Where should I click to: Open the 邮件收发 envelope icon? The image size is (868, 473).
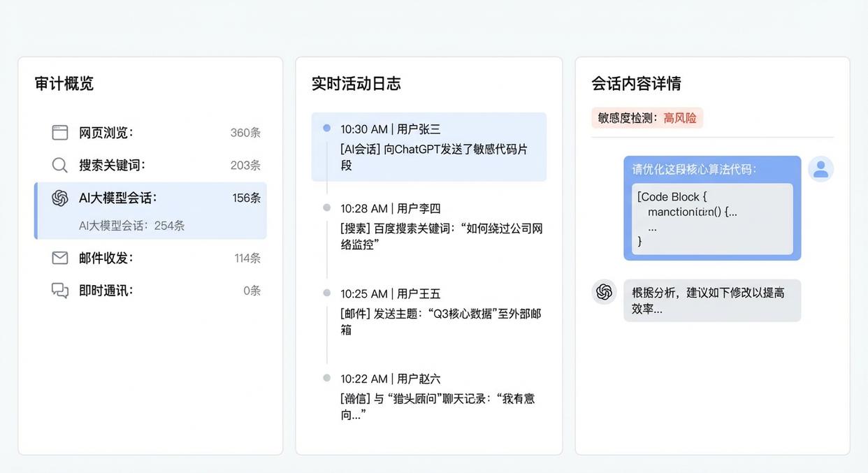pyautogui.click(x=59, y=258)
